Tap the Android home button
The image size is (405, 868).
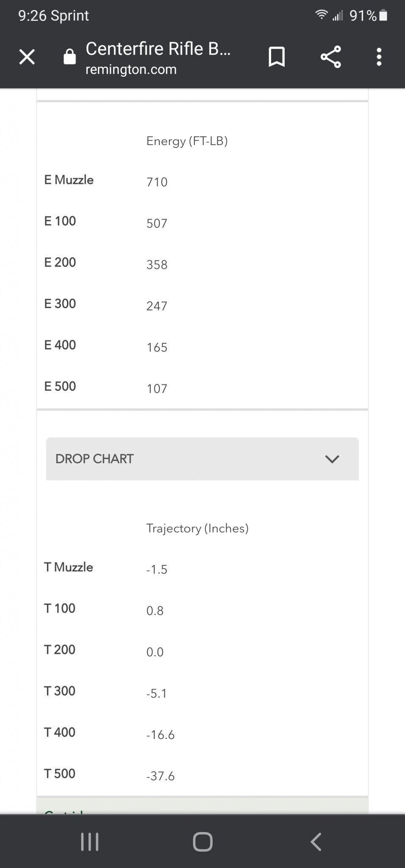click(202, 842)
